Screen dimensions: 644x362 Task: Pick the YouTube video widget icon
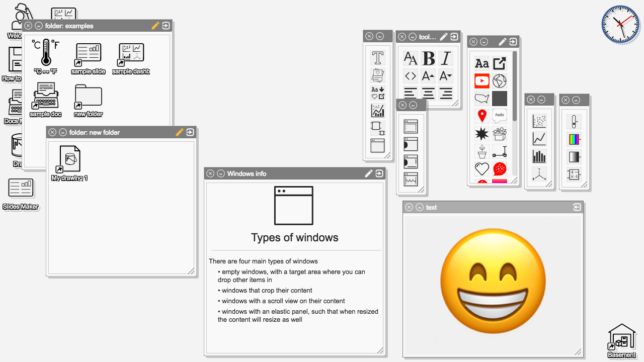482,80
